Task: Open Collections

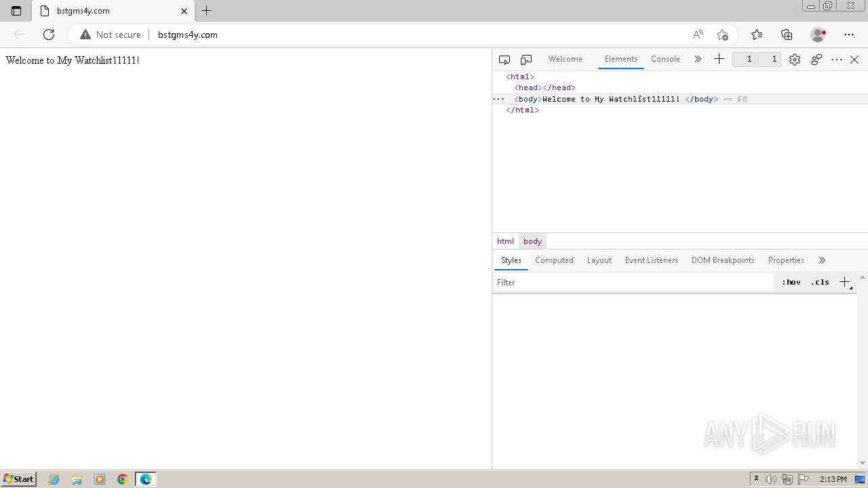Action: coord(787,35)
